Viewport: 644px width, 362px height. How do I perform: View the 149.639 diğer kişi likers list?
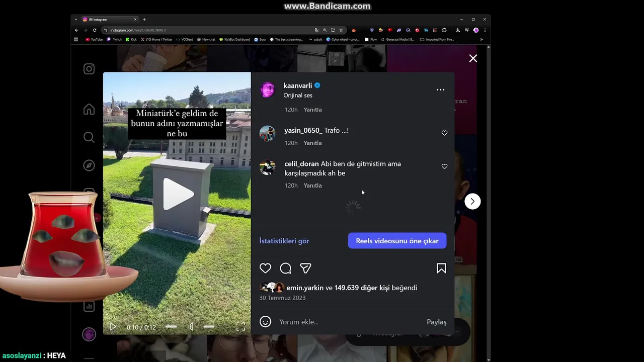[x=362, y=288]
